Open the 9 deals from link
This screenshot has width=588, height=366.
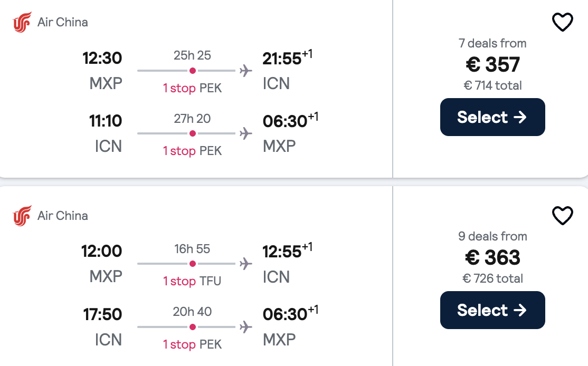(492, 236)
